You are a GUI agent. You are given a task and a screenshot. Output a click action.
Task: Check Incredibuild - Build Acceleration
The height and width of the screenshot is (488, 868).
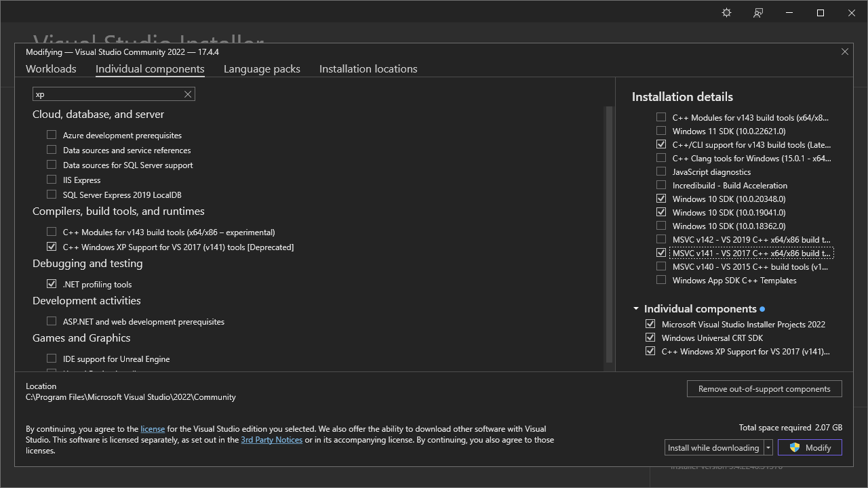pos(661,185)
